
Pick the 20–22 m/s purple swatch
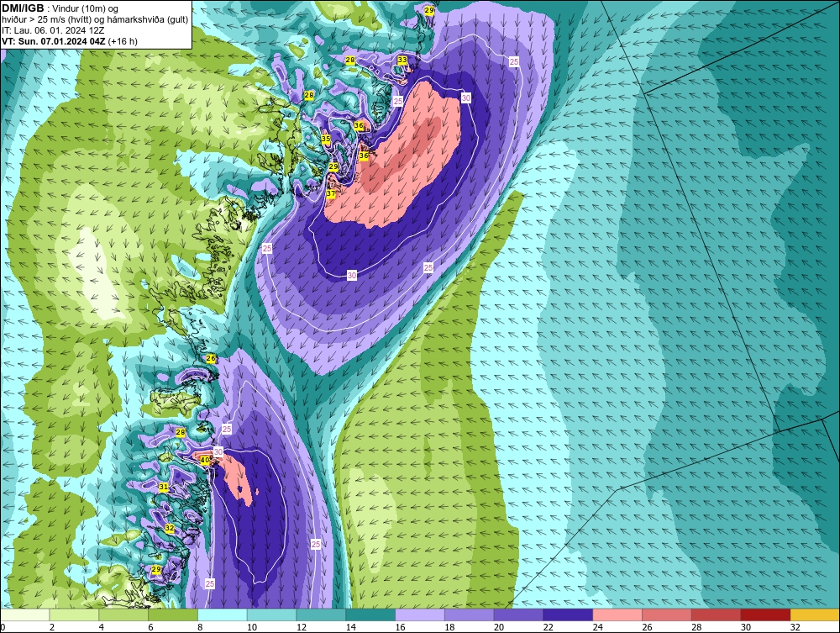(518, 615)
